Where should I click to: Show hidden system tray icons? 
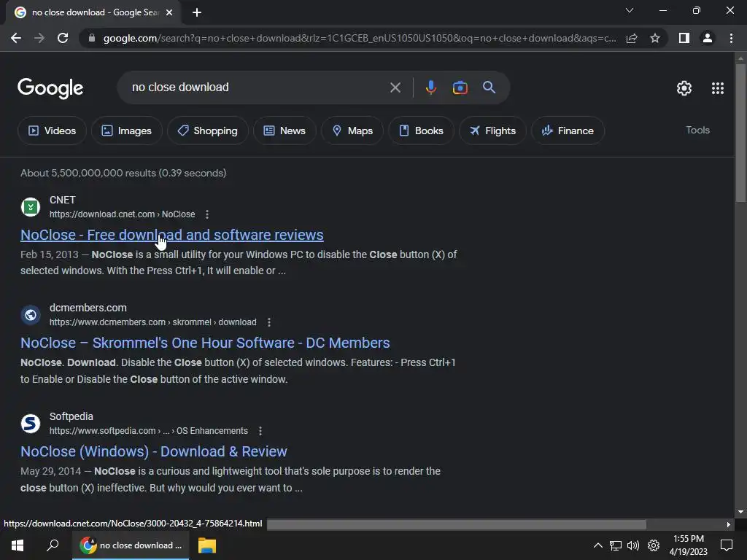598,545
